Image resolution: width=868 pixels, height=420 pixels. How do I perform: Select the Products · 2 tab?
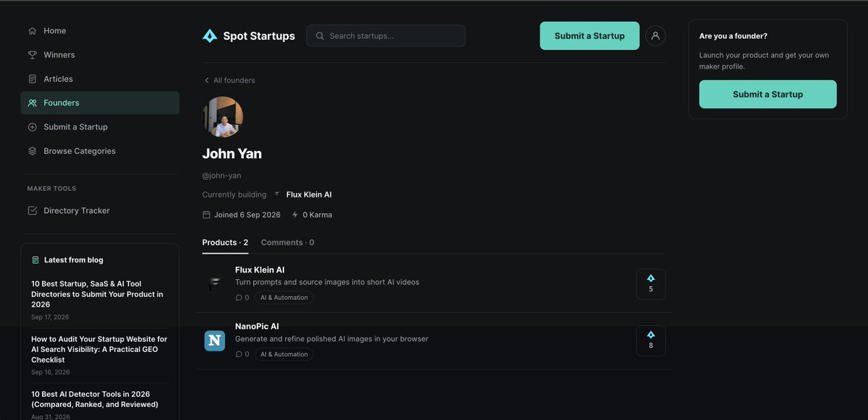pos(225,242)
